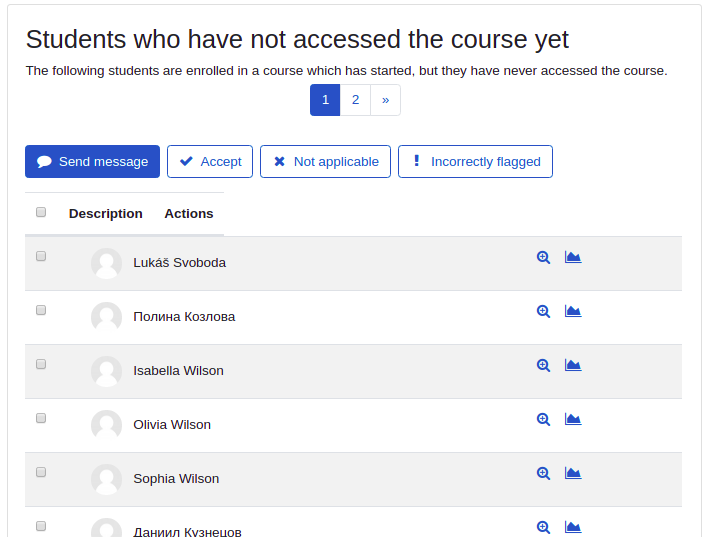
Task: View prediction details for Olivia Wilson
Action: [543, 419]
